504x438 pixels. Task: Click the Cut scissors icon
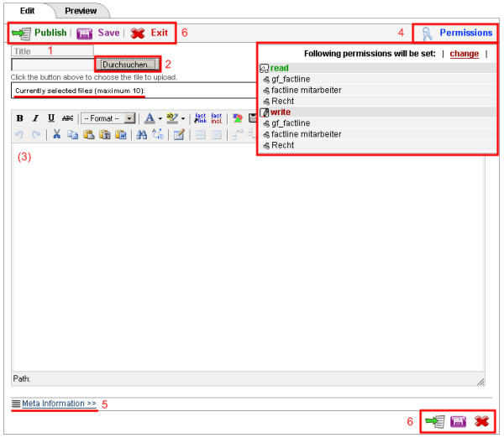click(57, 134)
